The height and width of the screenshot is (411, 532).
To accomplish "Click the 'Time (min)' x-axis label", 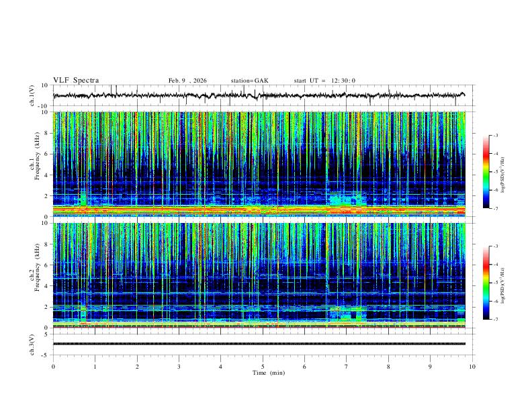I will (x=269, y=373).
